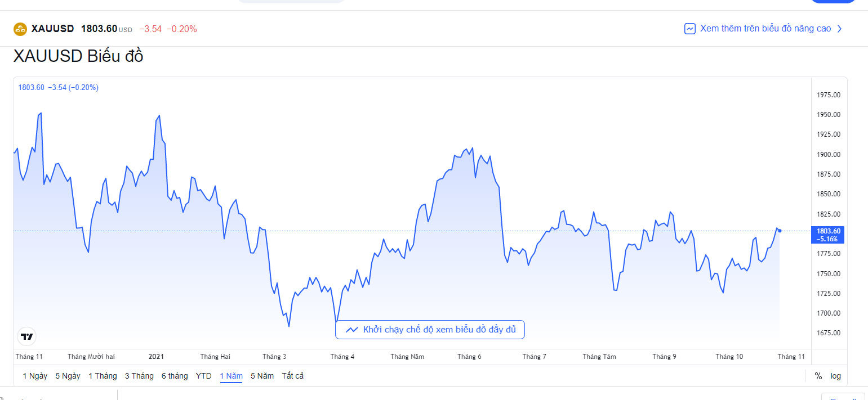Select the '1 Ngày' time range
868x400 pixels.
[x=35, y=376]
